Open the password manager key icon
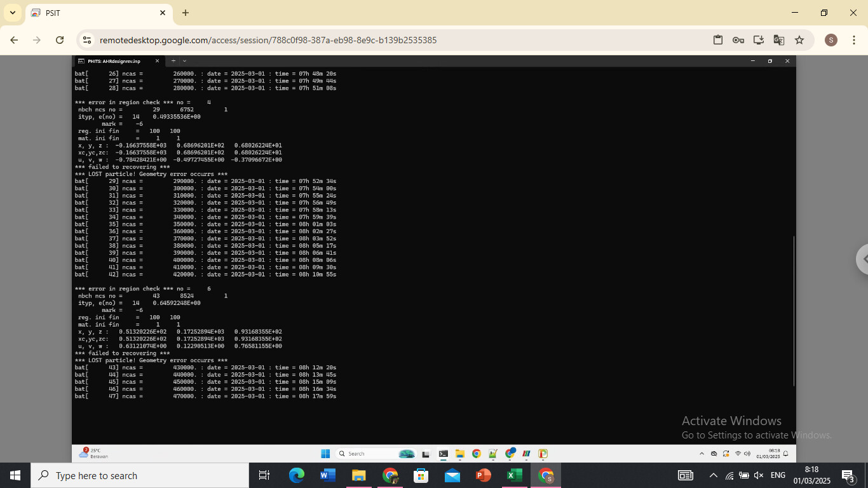Viewport: 868px width, 488px height. pyautogui.click(x=738, y=39)
